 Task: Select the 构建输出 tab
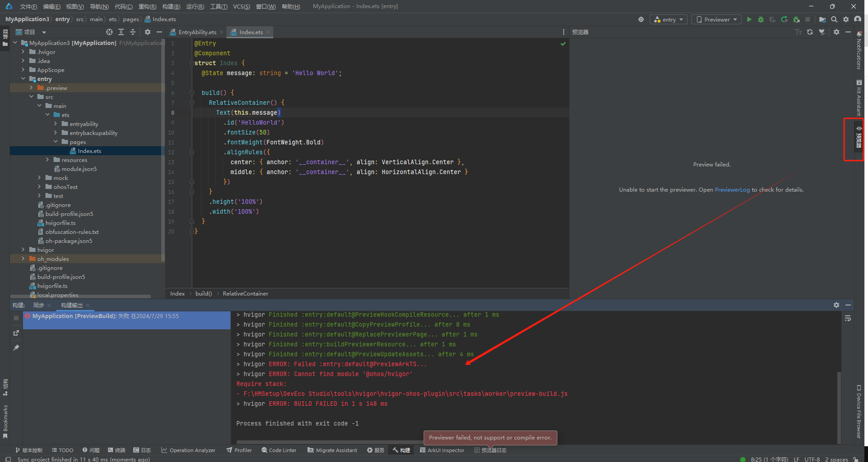(x=72, y=305)
